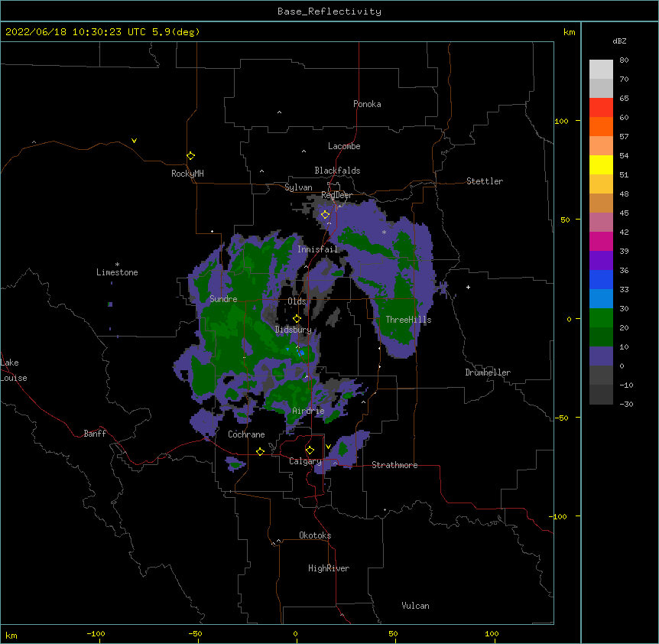Image resolution: width=659 pixels, height=644 pixels.
Task: Pick the red swatch in the dBZ legend
Action: coord(601,108)
